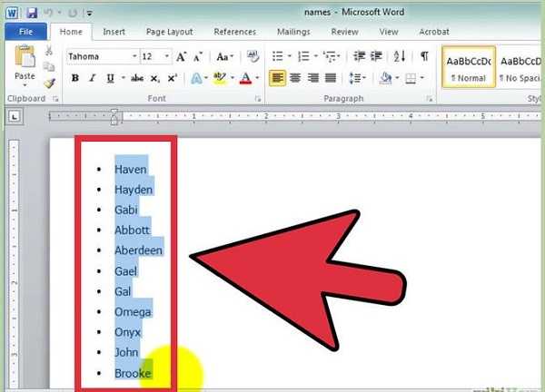The image size is (545, 392).
Task: Decrease the paragraph indent
Action: pyautogui.click(x=359, y=56)
